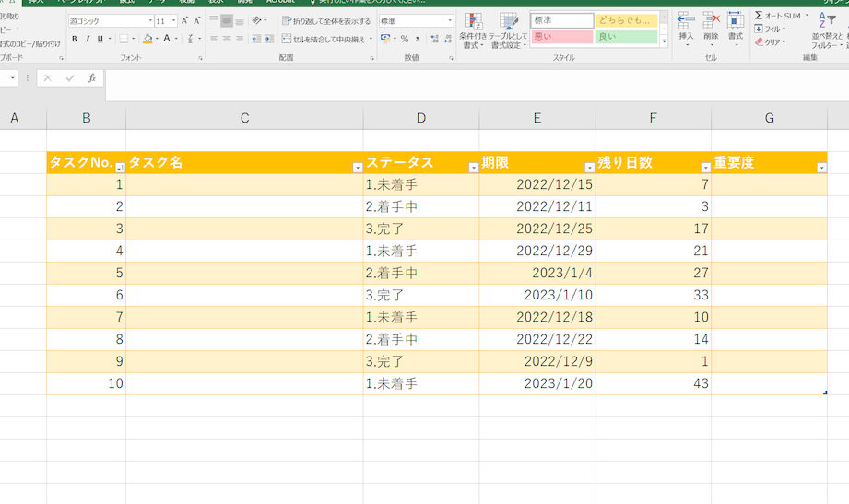Click the 挿入 insert cells button
The height and width of the screenshot is (504, 849).
click(x=686, y=29)
